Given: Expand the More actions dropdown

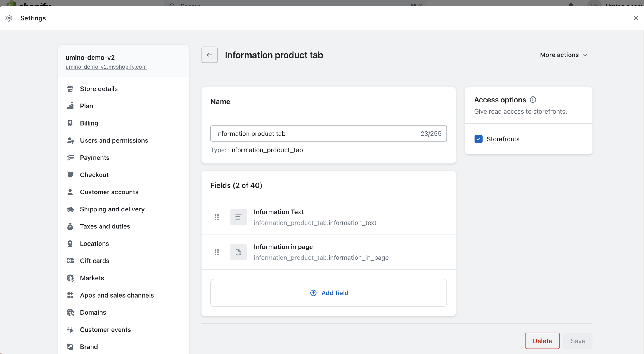Looking at the screenshot, I should 563,55.
